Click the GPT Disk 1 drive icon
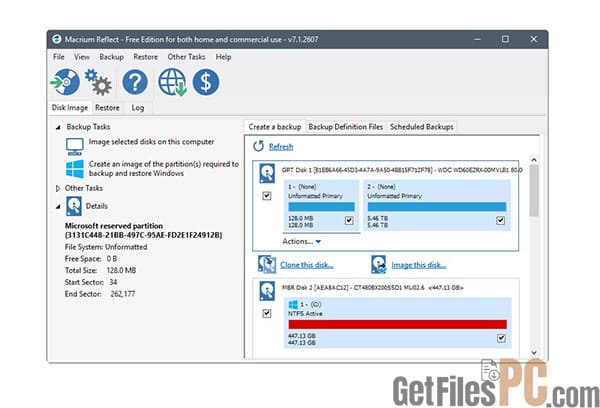This screenshot has height=408, width=600. [267, 173]
